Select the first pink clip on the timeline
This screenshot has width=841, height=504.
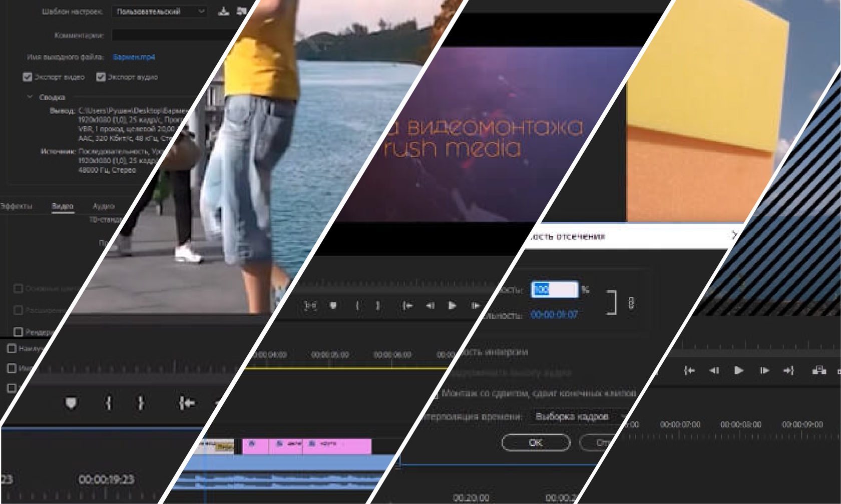pos(255,446)
